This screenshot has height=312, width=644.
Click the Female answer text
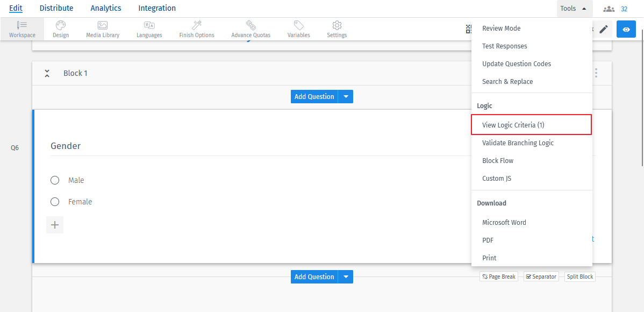[80, 201]
